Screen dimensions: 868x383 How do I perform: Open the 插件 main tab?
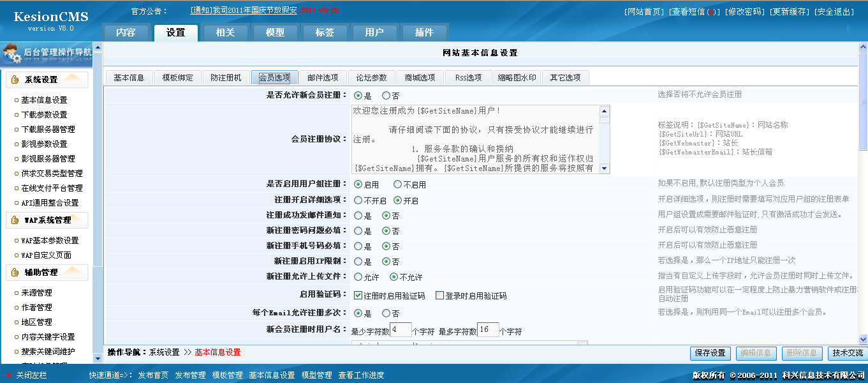pos(423,33)
